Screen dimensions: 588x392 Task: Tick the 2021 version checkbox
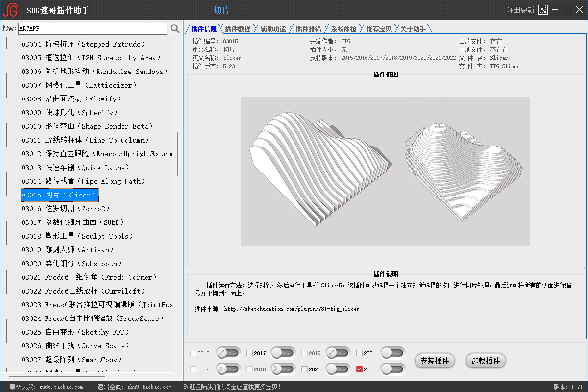pyautogui.click(x=360, y=353)
